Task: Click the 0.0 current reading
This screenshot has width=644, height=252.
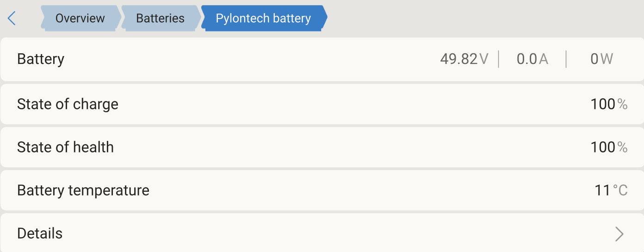Action: click(x=526, y=59)
